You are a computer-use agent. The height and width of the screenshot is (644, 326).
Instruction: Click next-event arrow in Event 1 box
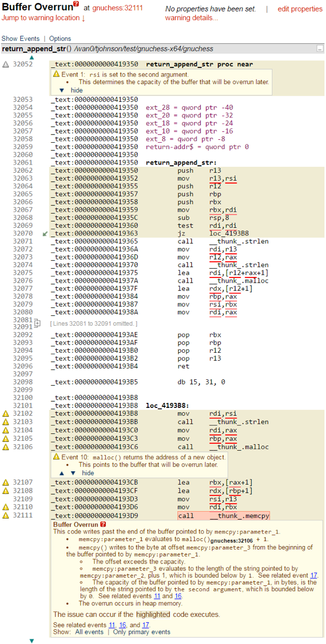coord(62,90)
